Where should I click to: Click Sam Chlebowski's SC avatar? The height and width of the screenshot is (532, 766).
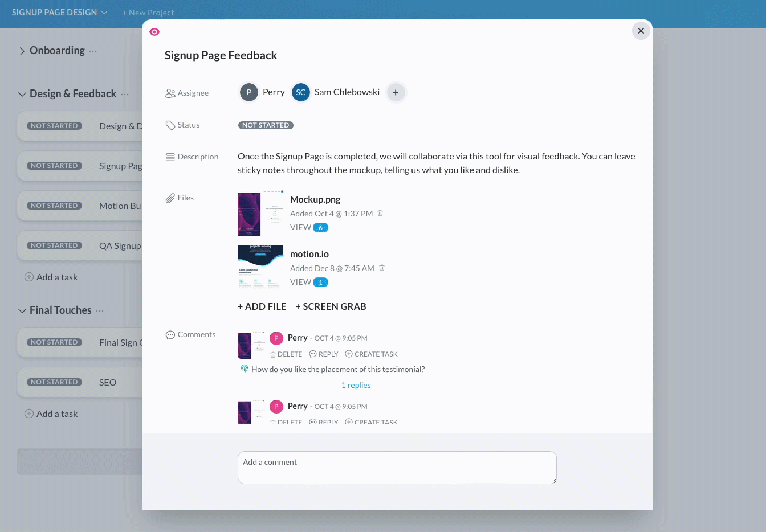point(301,92)
